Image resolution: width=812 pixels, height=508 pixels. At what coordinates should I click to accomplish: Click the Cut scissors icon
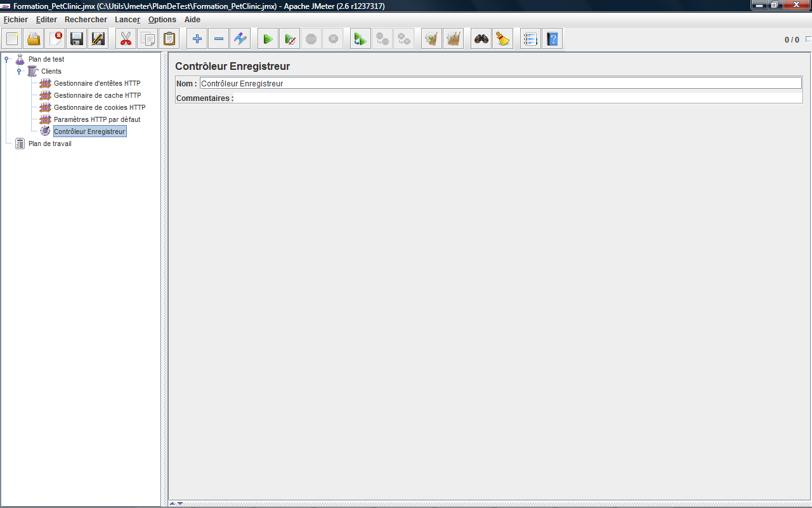126,39
